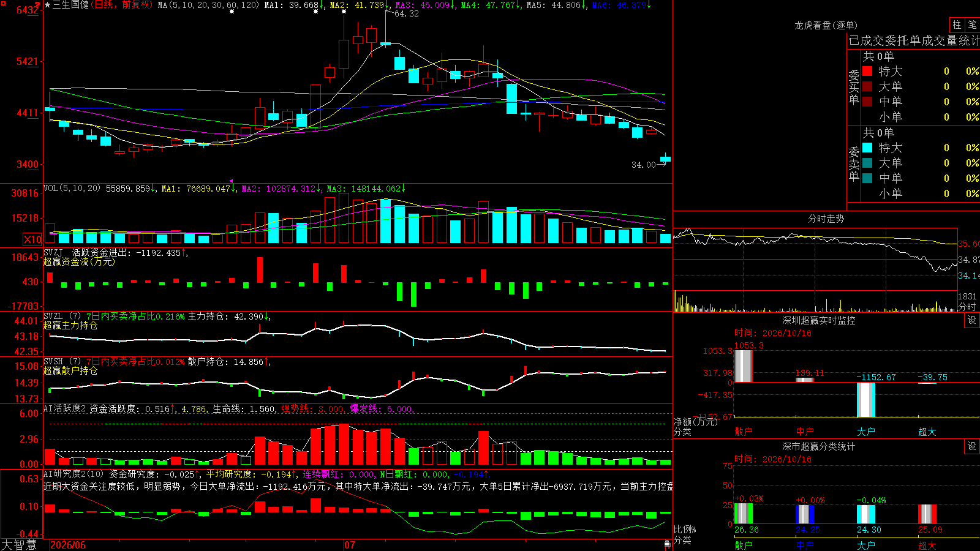Image resolution: width=980 pixels, height=551 pixels.
Task: Click the 大户 bar value -1152.67
Action: (876, 377)
